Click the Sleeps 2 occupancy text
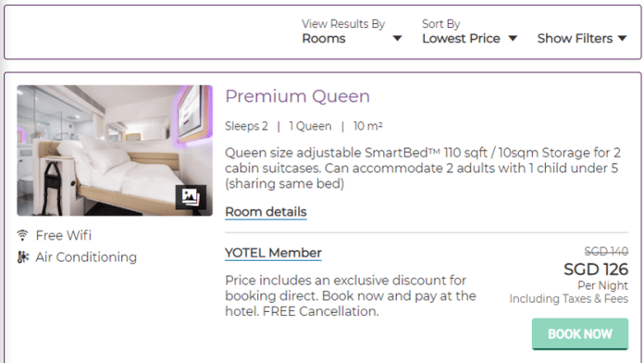The image size is (644, 363). click(246, 126)
